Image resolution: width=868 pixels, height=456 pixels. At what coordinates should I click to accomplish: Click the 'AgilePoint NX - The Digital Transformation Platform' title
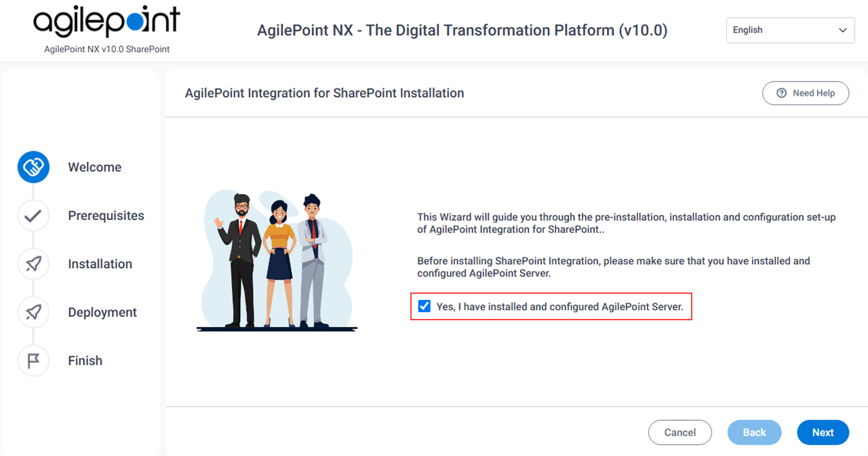[462, 31]
